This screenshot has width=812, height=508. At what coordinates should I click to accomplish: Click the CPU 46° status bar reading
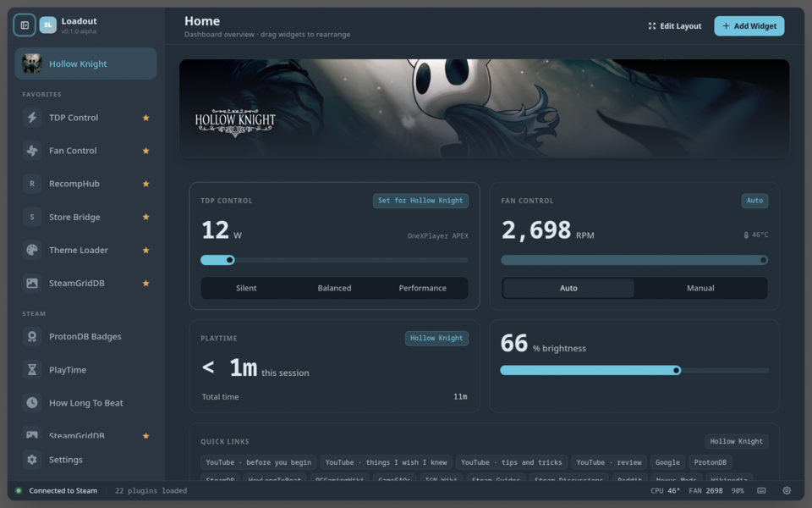pyautogui.click(x=665, y=490)
